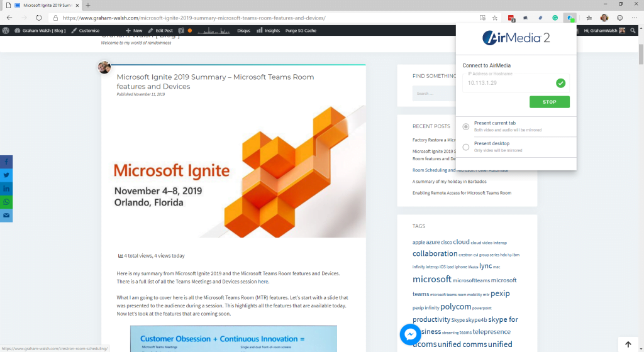Click author avatar above post
The image size is (644, 352).
[x=104, y=67]
